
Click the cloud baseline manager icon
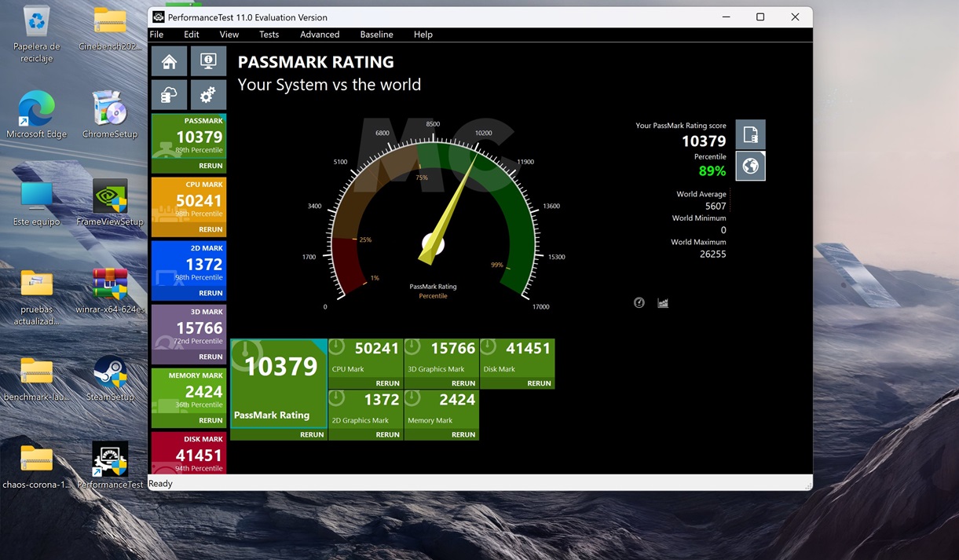(169, 95)
